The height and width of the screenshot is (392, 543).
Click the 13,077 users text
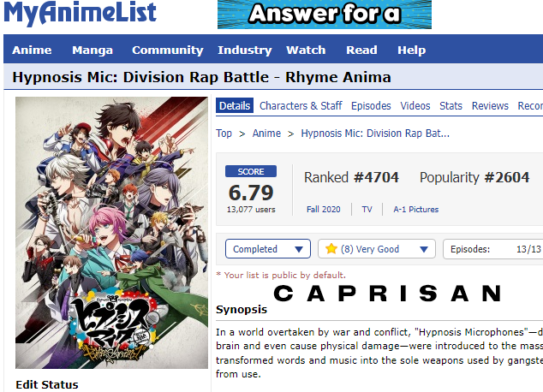[251, 210]
